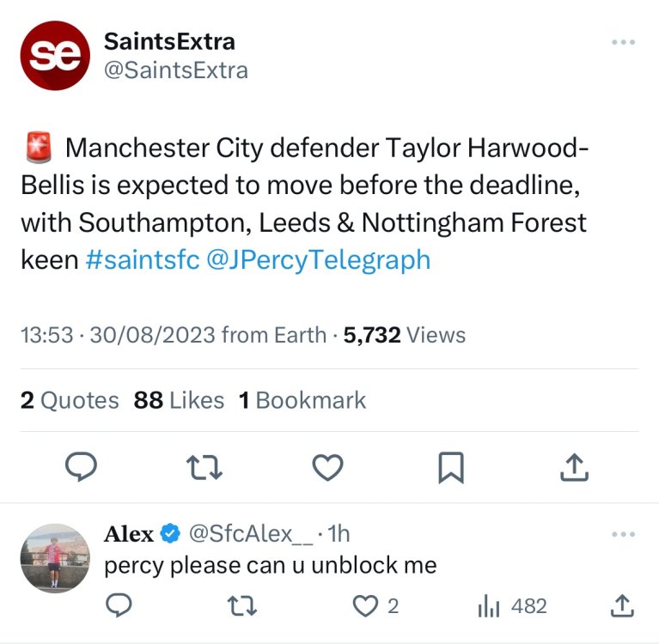Like Alex's reply
This screenshot has width=659, height=644.
tap(366, 606)
